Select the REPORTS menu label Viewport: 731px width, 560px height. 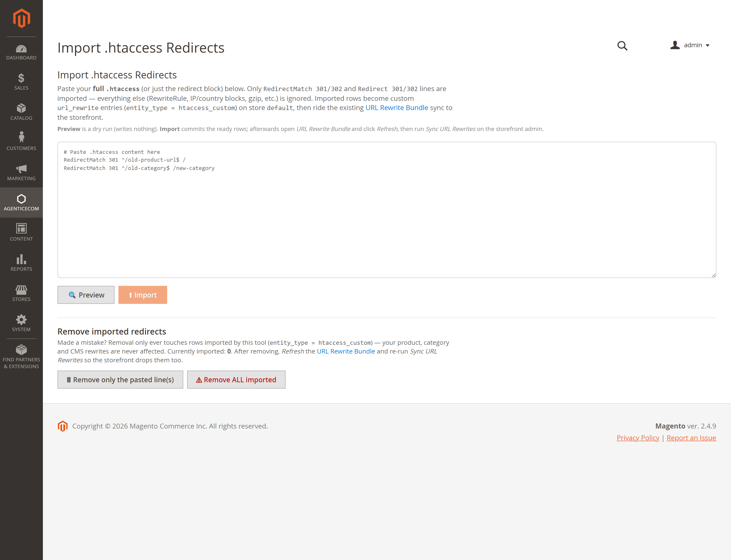tap(21, 269)
